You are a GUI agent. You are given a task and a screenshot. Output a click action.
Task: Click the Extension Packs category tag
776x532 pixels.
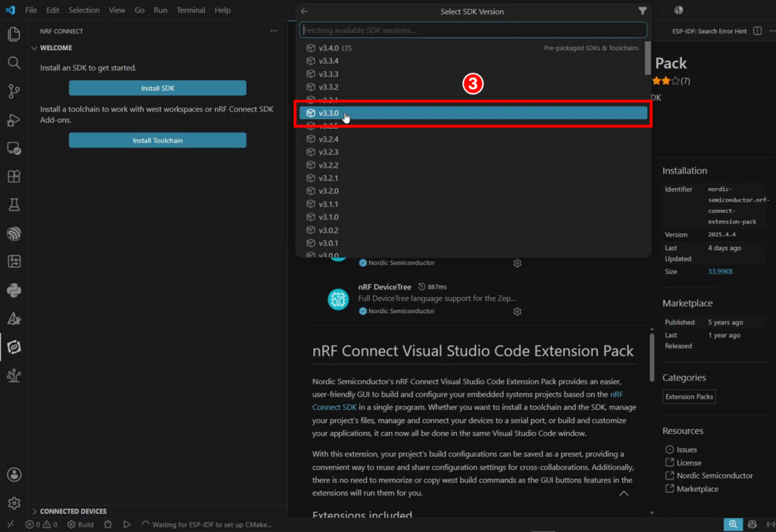[689, 397]
